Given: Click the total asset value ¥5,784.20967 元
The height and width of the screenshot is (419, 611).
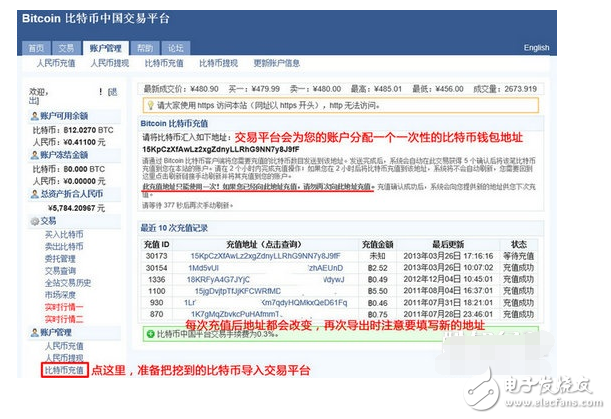Looking at the screenshot, I should pyautogui.click(x=76, y=208).
